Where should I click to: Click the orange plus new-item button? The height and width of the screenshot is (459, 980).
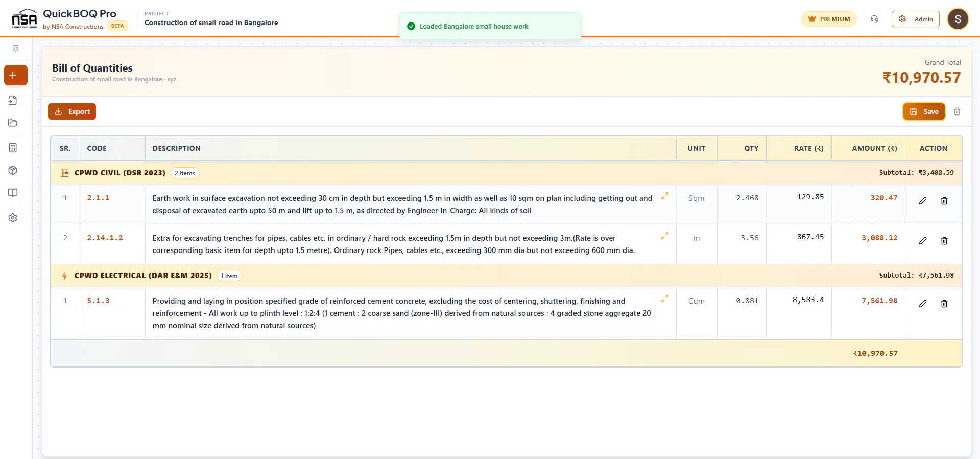tap(16, 75)
